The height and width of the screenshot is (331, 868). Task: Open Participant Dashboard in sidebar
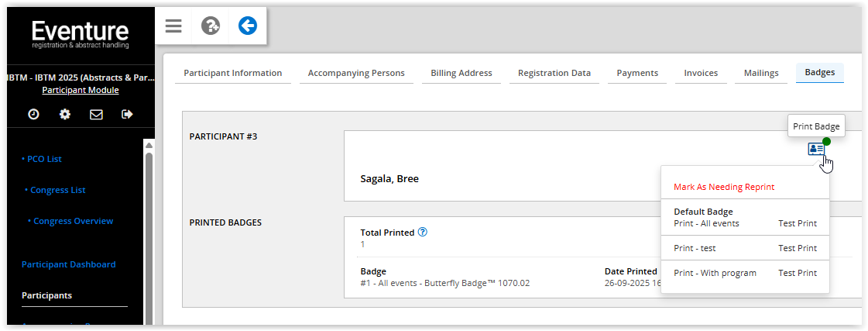point(68,264)
